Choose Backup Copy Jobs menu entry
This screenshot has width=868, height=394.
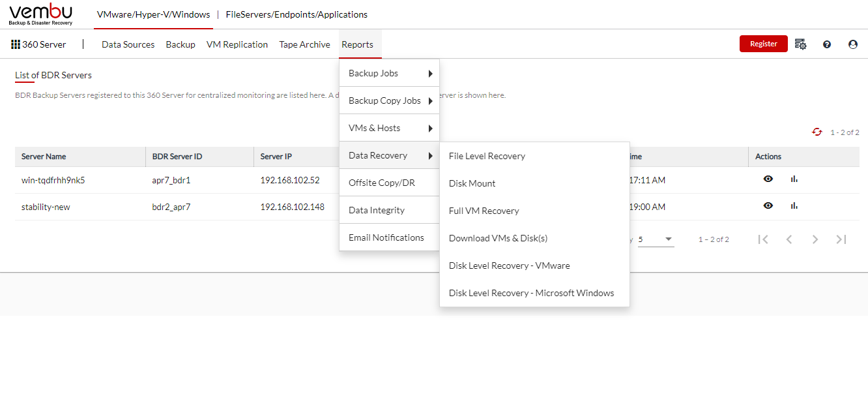pos(390,100)
